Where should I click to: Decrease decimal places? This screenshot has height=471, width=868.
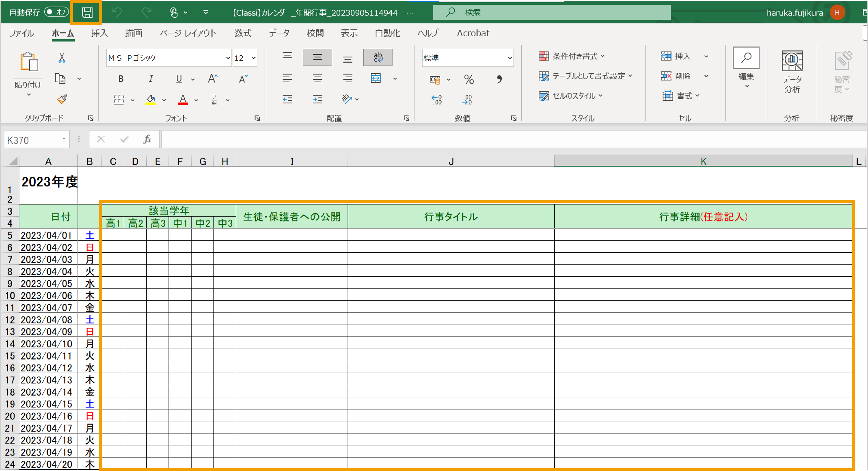[467, 99]
